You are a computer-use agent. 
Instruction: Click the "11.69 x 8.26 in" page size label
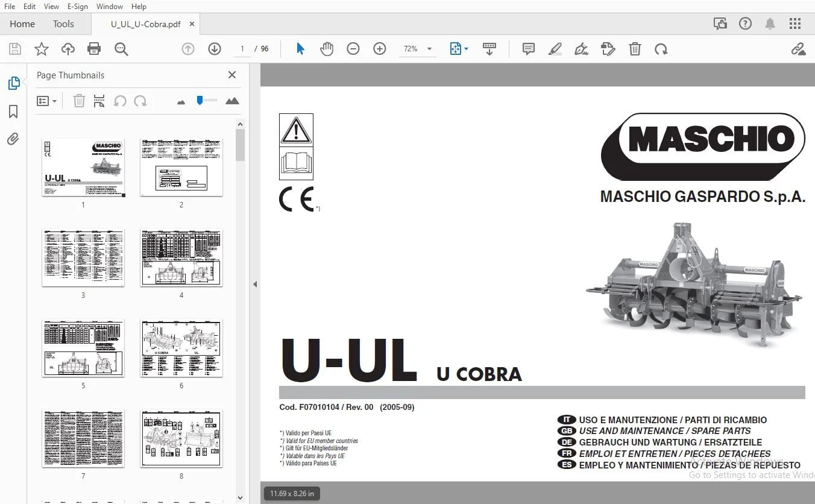click(x=291, y=494)
